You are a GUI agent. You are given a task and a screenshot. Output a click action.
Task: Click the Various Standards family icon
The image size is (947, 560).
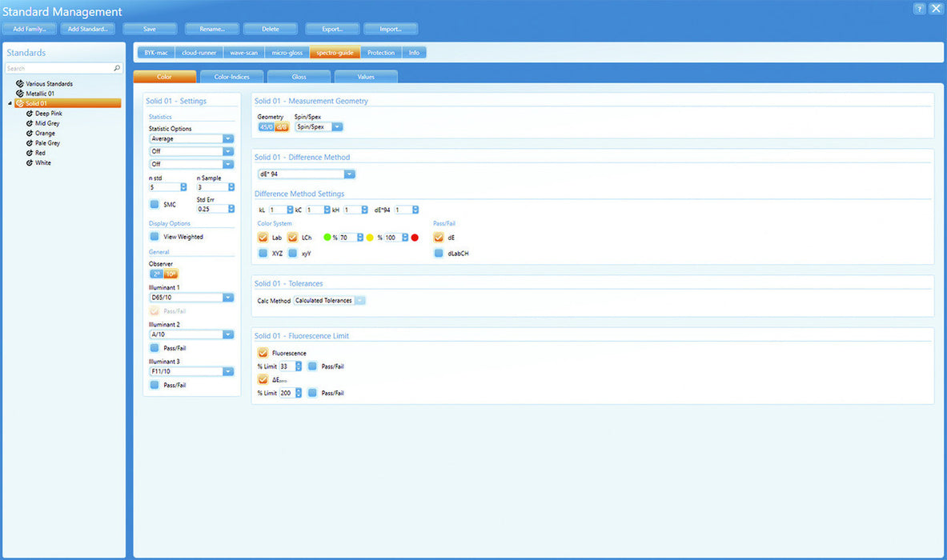pyautogui.click(x=20, y=84)
